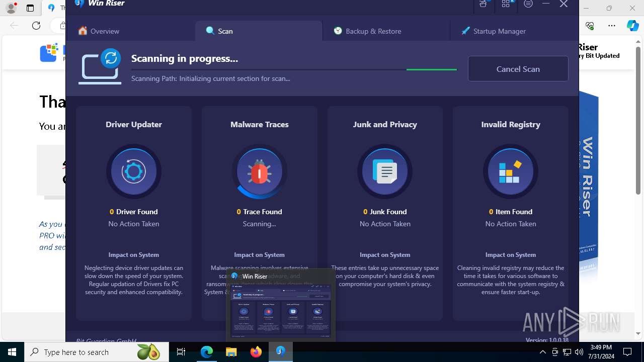The image size is (644, 362).
Task: Click the scanning computer refresh icon
Action: pos(100,66)
